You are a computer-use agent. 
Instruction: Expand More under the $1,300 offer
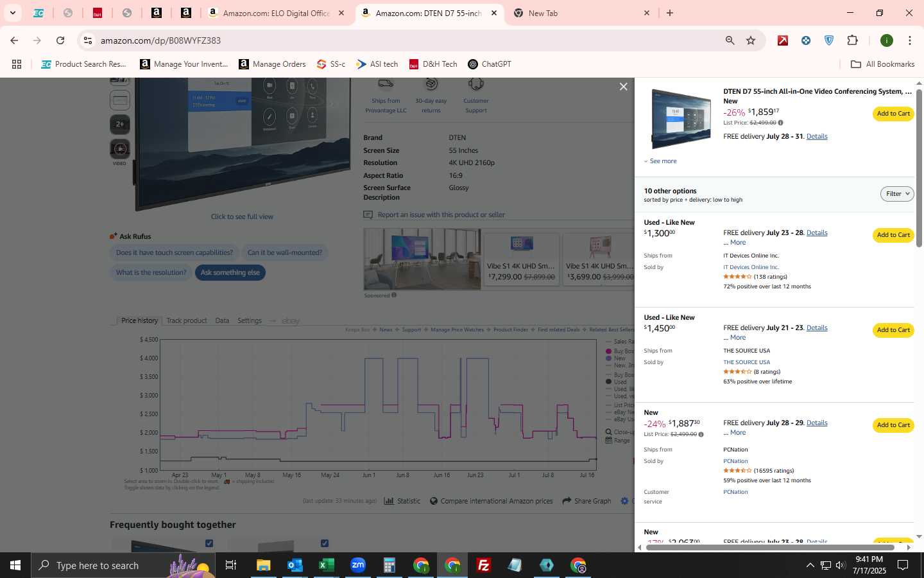(x=738, y=243)
